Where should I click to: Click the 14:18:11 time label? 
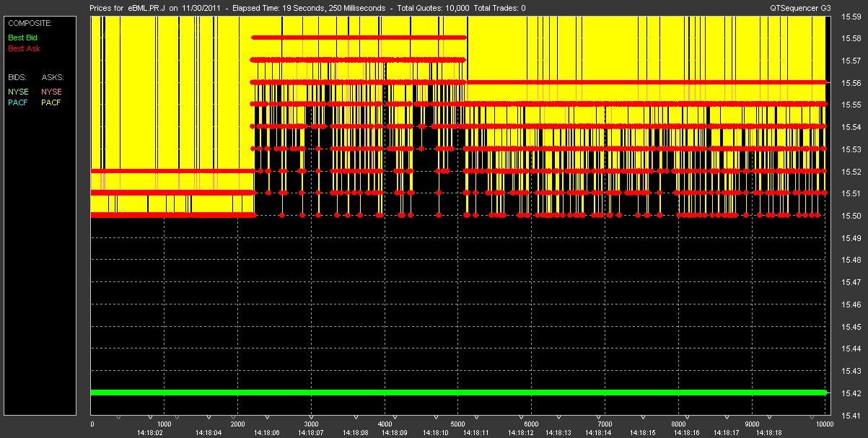(475, 433)
